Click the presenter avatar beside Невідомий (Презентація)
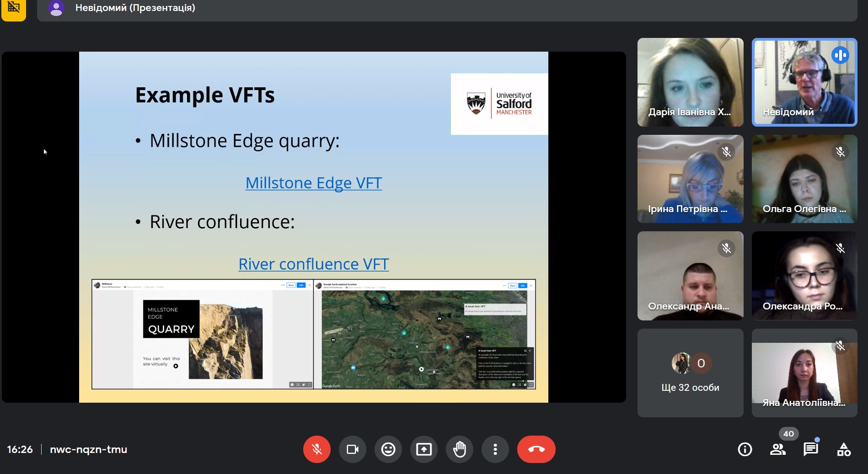The height and width of the screenshot is (474, 868). [56, 8]
